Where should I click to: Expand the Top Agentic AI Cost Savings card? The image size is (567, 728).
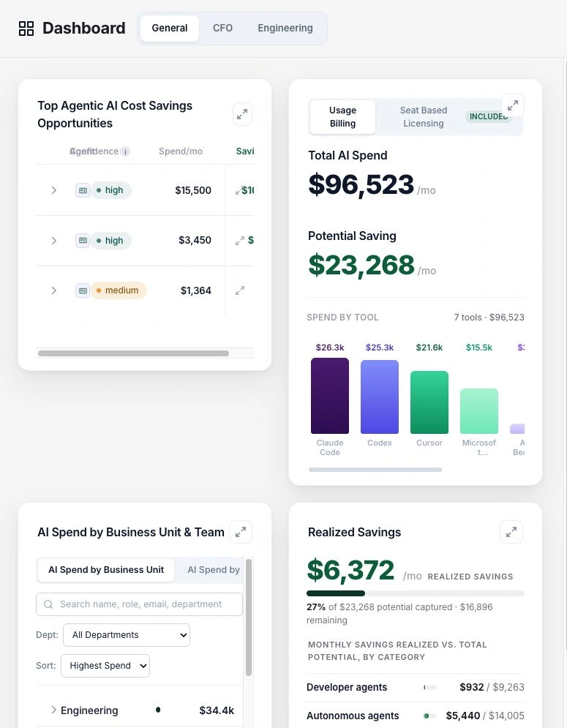(242, 114)
